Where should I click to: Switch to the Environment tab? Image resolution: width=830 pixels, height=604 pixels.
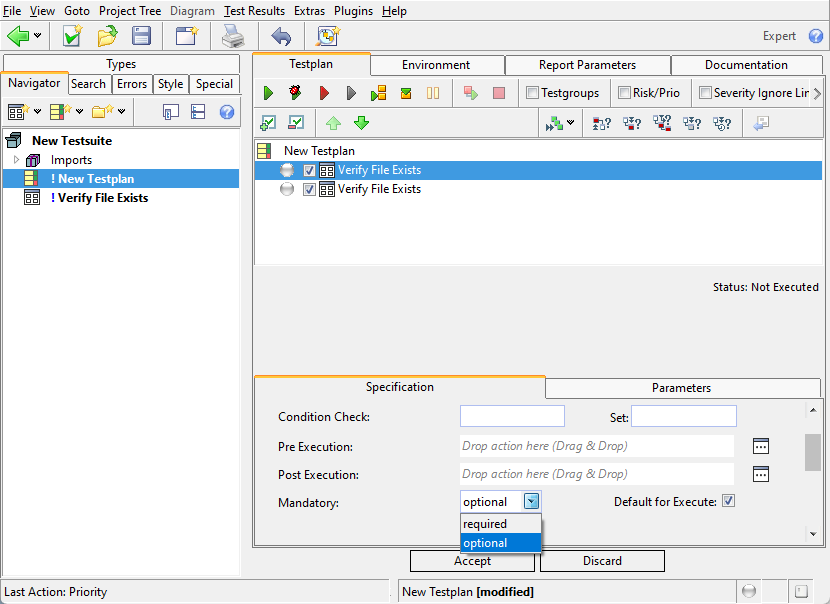(x=436, y=65)
